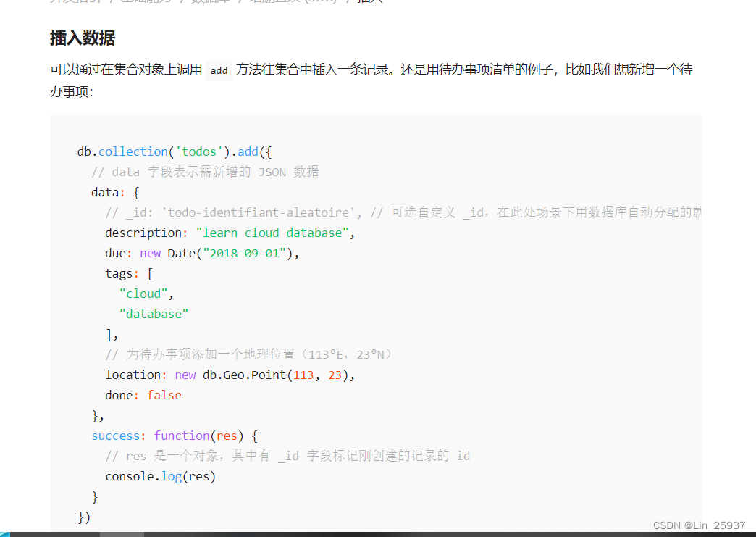Select the "cloud" tag string
The width and height of the screenshot is (756, 537).
coord(143,294)
